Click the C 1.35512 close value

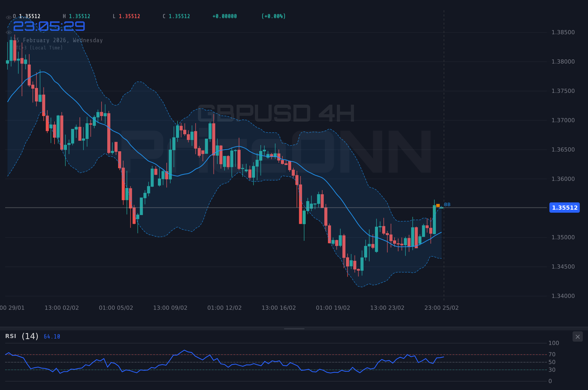point(176,16)
